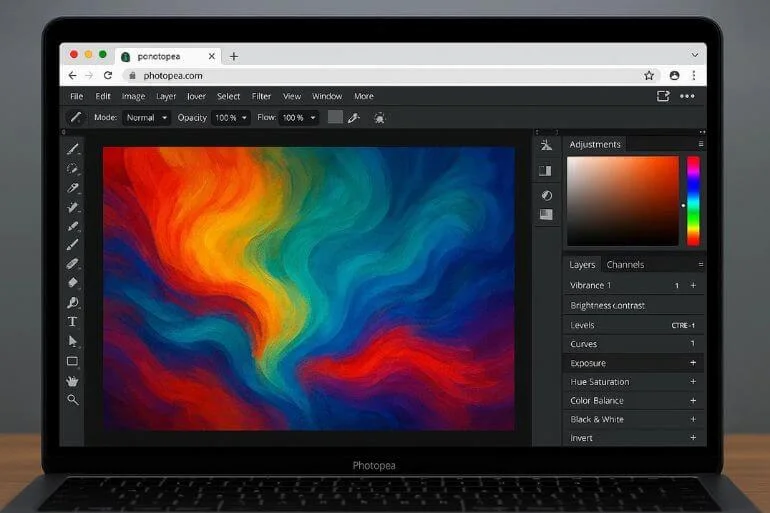Pick a color in saturation square
This screenshot has height=513, width=770.
coord(623,201)
